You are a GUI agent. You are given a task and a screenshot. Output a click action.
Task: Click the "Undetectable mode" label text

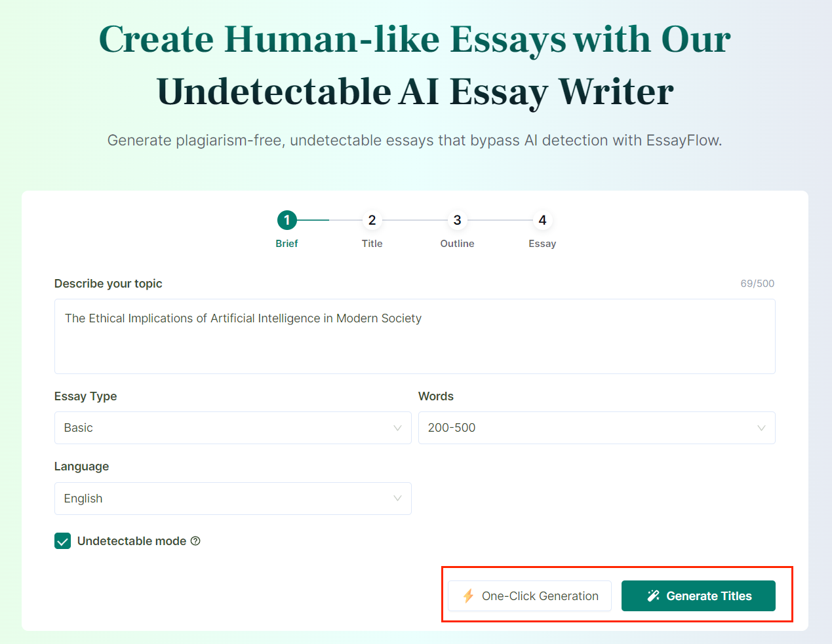click(132, 541)
